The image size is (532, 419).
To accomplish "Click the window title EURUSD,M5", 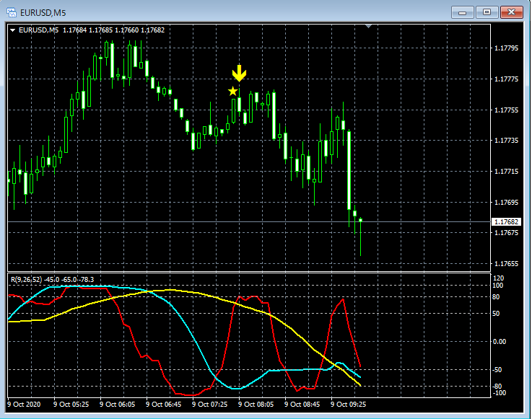I will point(43,13).
